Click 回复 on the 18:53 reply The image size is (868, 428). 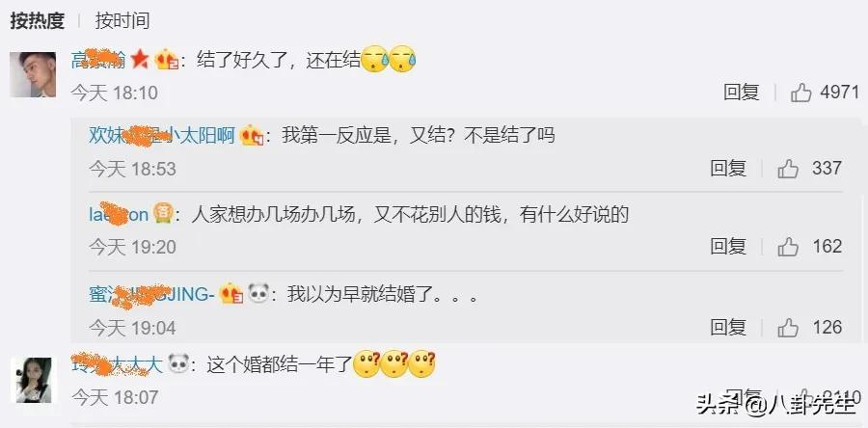click(x=728, y=168)
